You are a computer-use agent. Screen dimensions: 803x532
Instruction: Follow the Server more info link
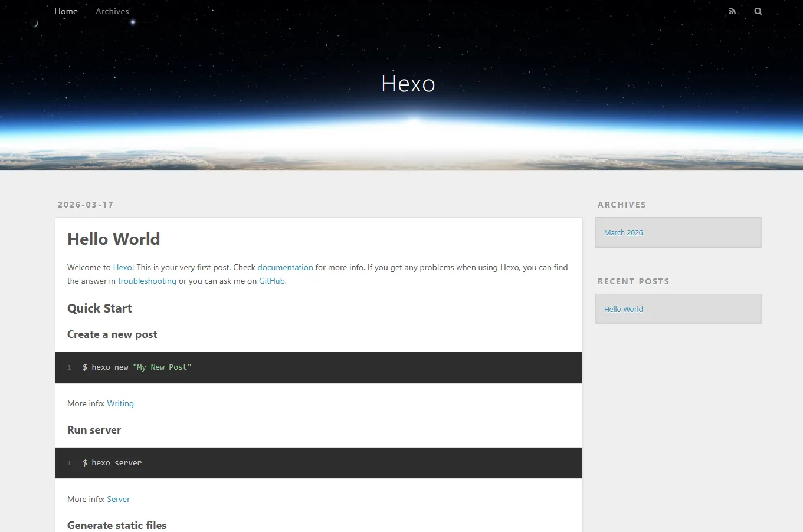118,499
